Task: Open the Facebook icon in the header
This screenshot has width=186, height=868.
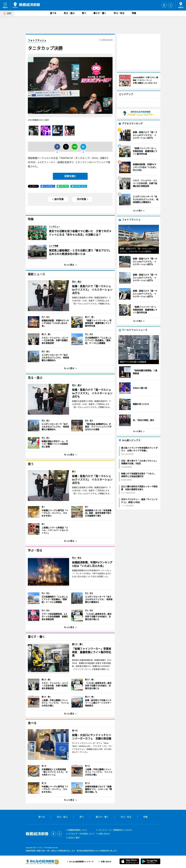Action: tap(164, 5)
